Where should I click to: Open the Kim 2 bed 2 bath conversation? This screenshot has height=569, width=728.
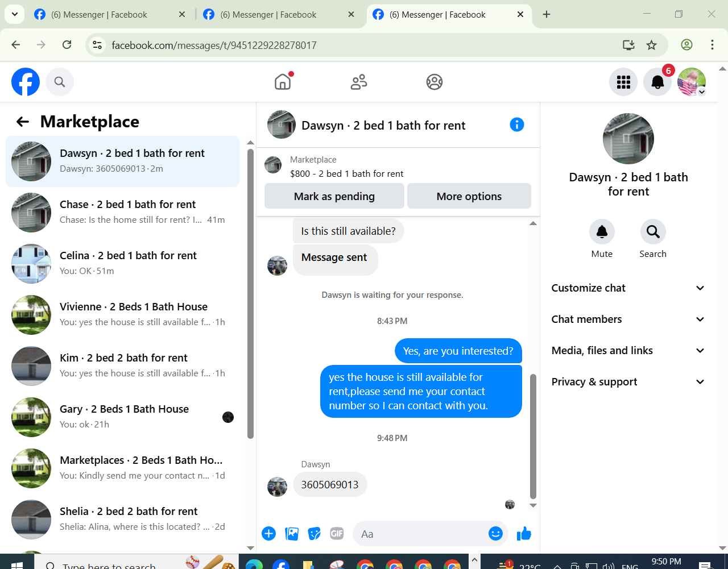(x=122, y=366)
